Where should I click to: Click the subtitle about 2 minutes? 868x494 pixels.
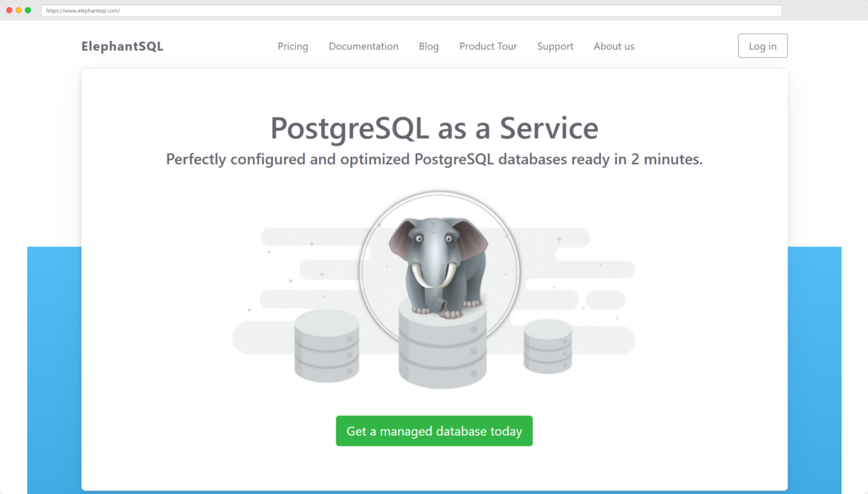tap(434, 159)
